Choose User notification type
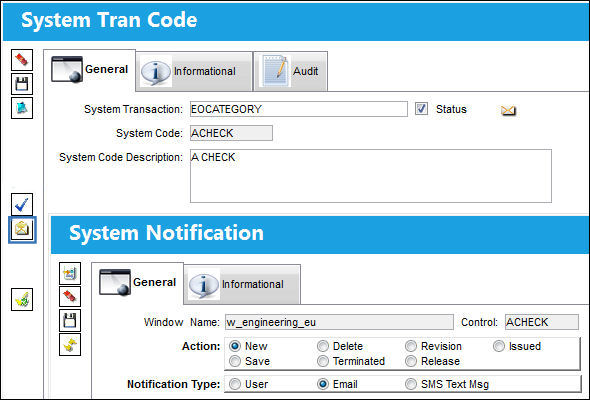This screenshot has height=400, width=590. point(235,384)
